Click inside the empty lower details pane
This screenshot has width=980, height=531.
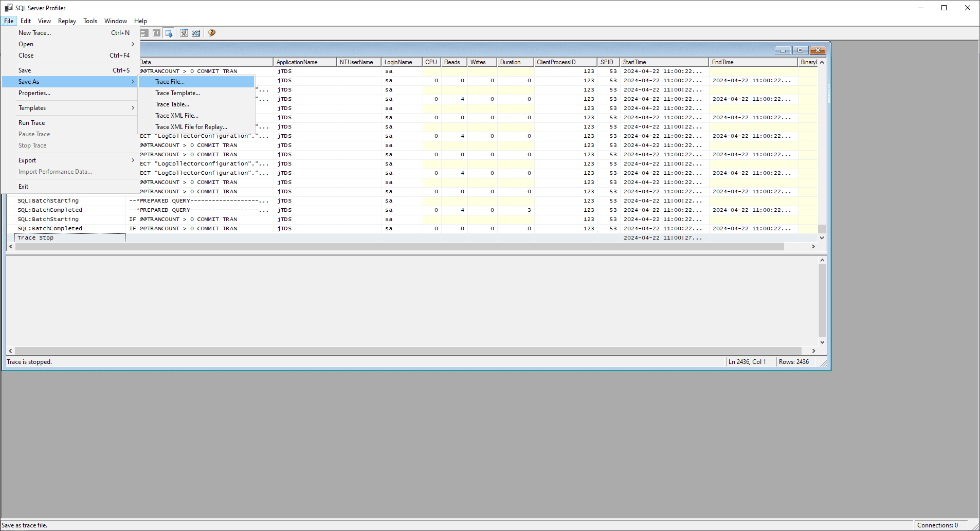412,301
